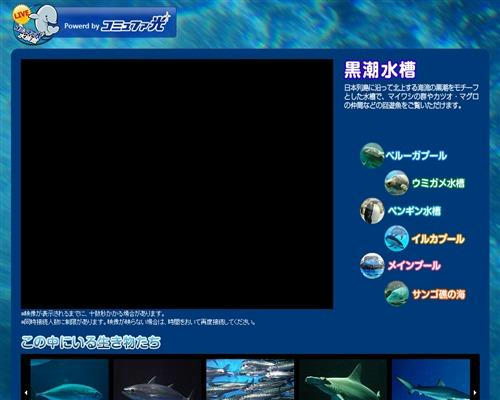
Task: Select the first blue fish thumbnail
Action: point(69,379)
